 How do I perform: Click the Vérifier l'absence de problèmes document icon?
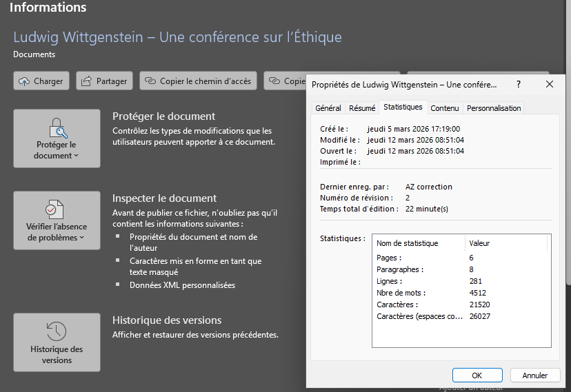pyautogui.click(x=55, y=209)
